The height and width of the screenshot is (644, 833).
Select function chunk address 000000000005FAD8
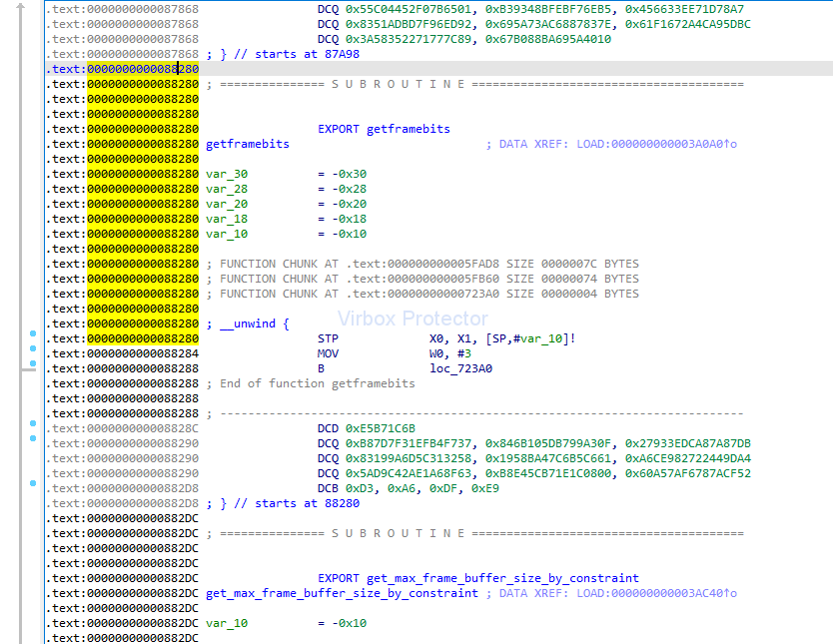443,264
